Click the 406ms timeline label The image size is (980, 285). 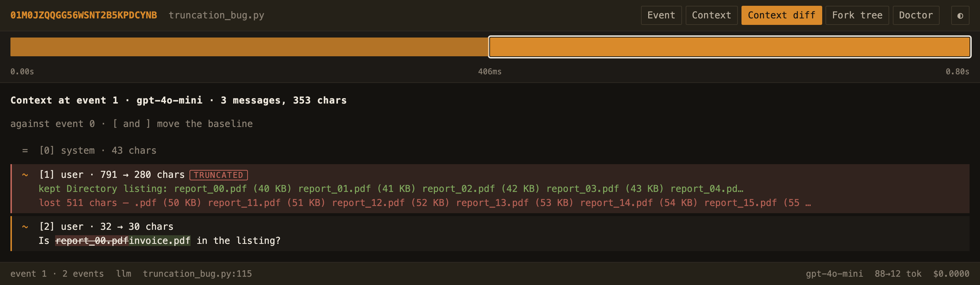pos(490,72)
